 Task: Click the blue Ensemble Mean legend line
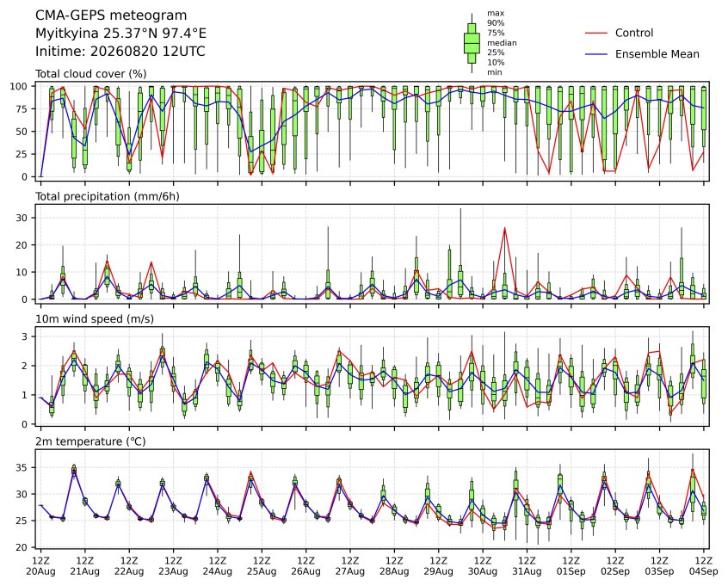(x=596, y=54)
